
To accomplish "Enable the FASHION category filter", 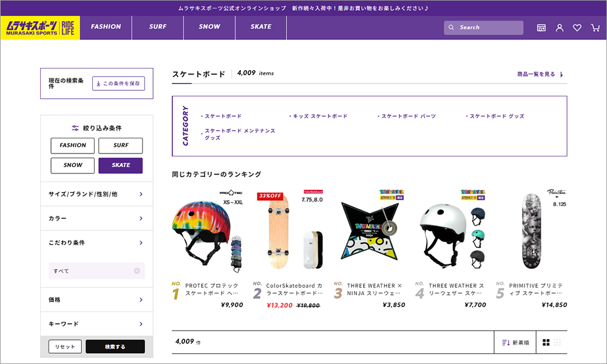I will [x=72, y=146].
